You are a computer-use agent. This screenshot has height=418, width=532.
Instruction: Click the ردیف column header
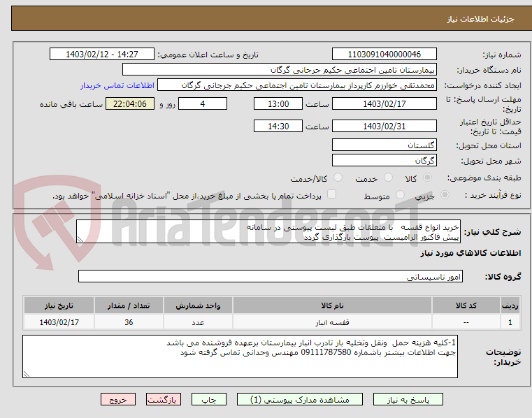[510, 305]
